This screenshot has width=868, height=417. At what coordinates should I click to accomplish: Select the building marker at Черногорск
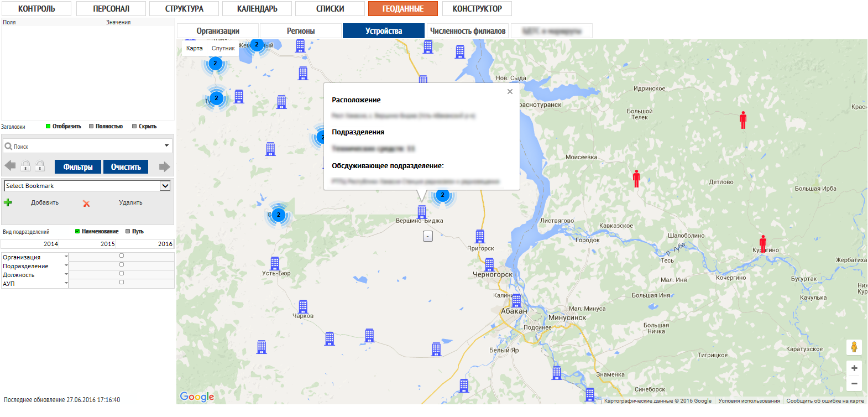tap(489, 264)
